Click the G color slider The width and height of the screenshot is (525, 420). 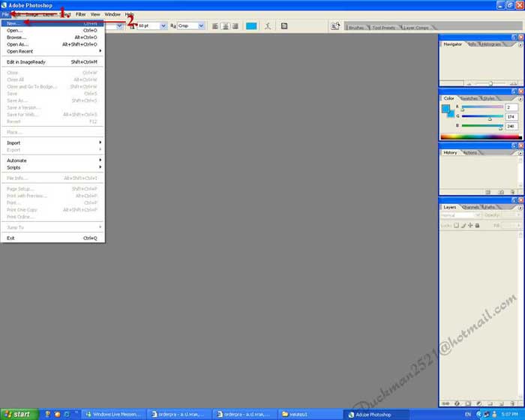482,116
